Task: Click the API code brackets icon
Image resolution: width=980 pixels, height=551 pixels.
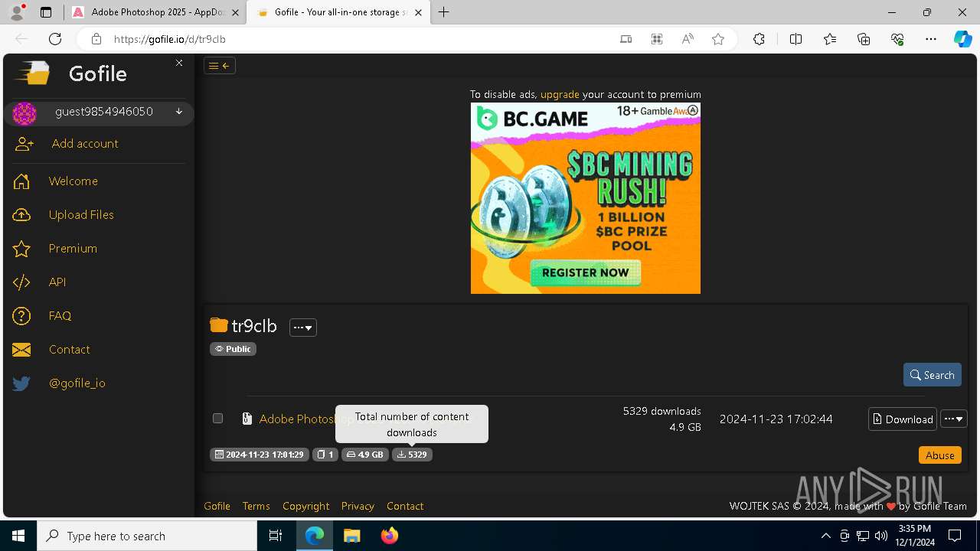Action: 21,282
